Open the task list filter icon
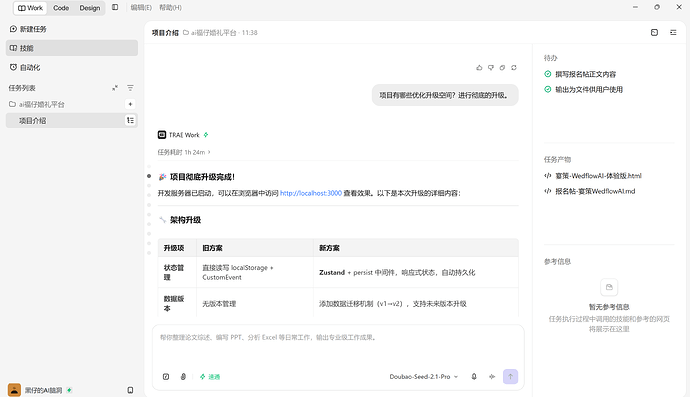 130,88
